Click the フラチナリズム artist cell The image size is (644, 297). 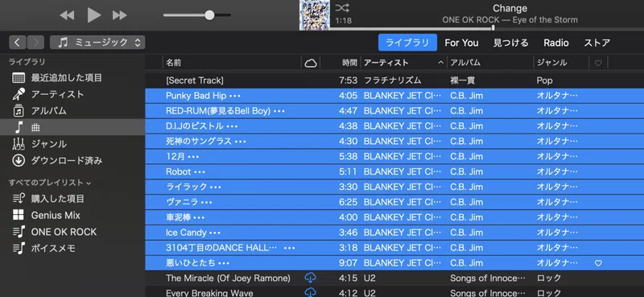click(392, 80)
